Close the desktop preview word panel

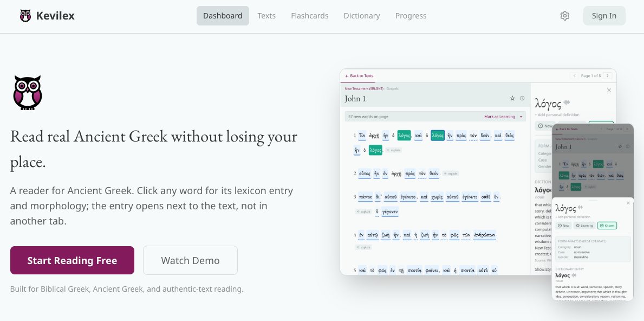609,91
